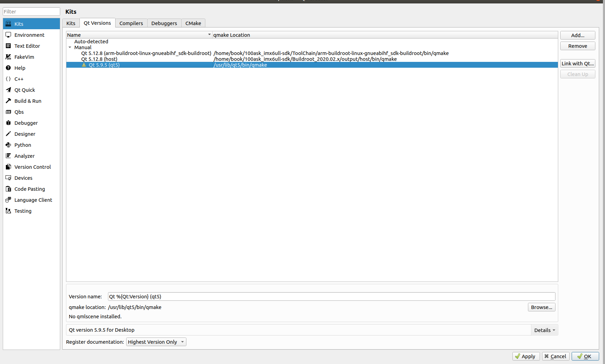Image resolution: width=605 pixels, height=364 pixels.
Task: Open the Analyzer settings icon
Action: pyautogui.click(x=8, y=156)
